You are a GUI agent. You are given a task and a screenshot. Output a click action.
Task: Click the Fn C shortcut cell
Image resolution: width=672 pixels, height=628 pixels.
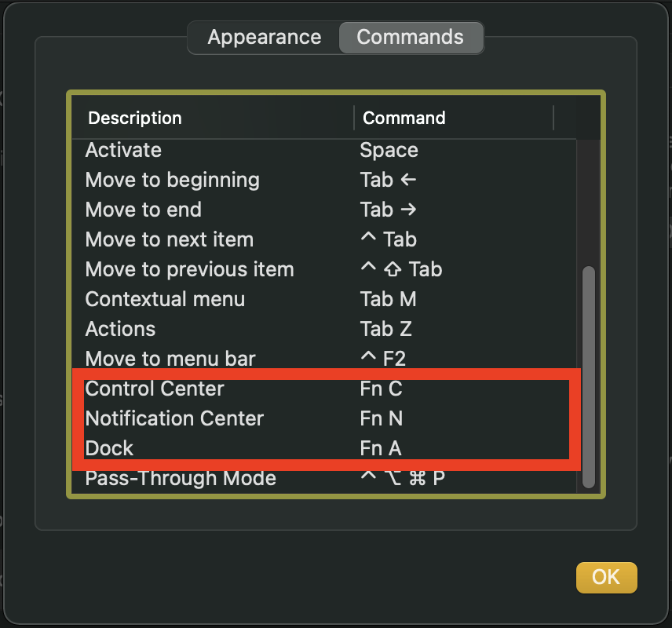click(381, 389)
